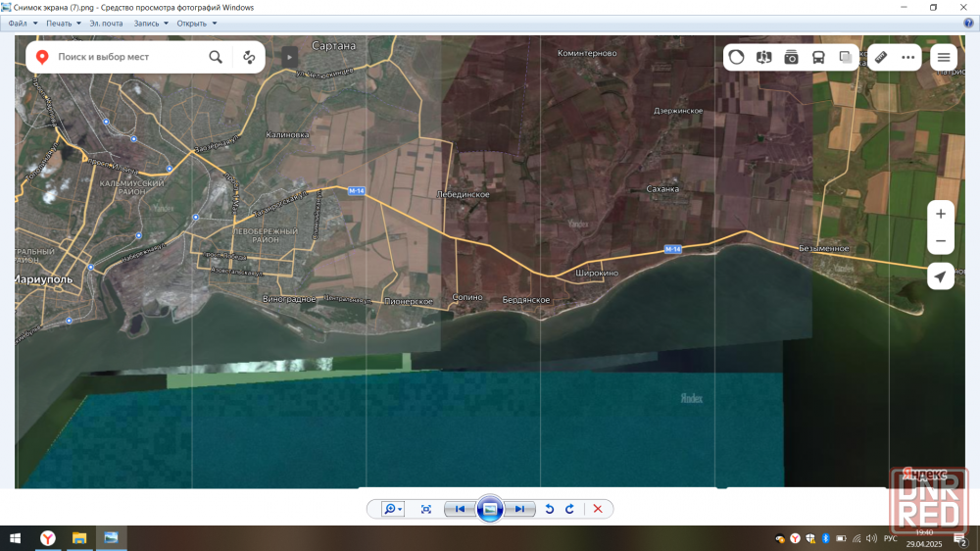Click the Эл. почта menu item
The height and width of the screenshot is (551, 980).
point(106,24)
